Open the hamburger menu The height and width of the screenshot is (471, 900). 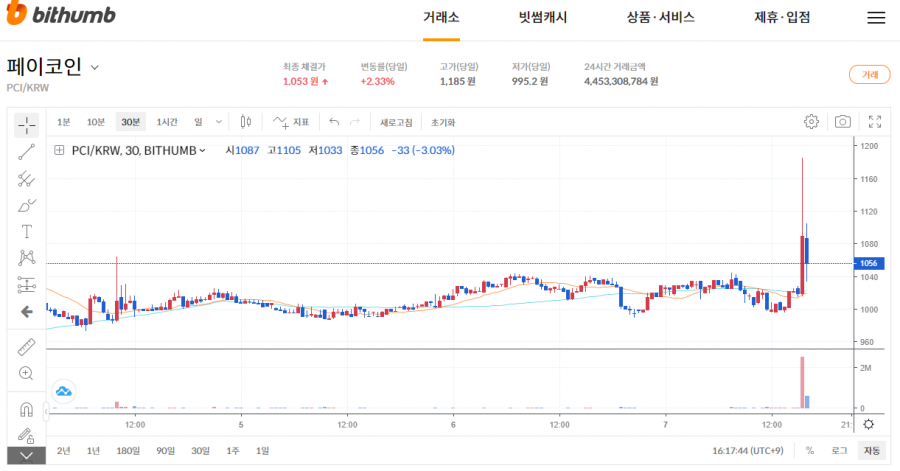(x=876, y=18)
